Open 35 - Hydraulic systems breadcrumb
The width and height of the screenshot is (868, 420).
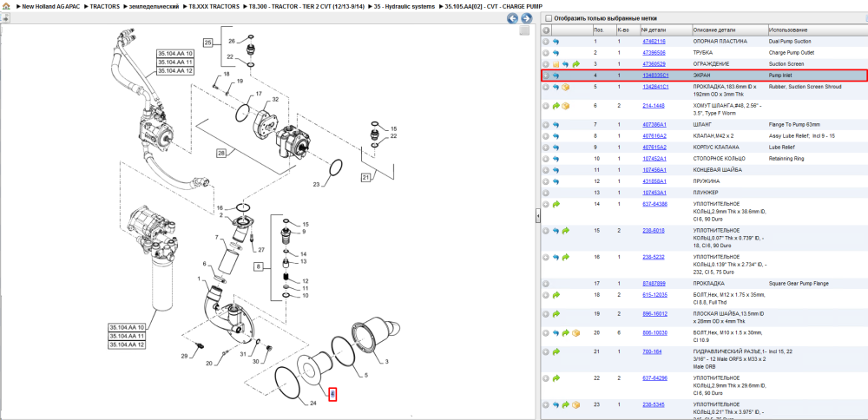(404, 7)
